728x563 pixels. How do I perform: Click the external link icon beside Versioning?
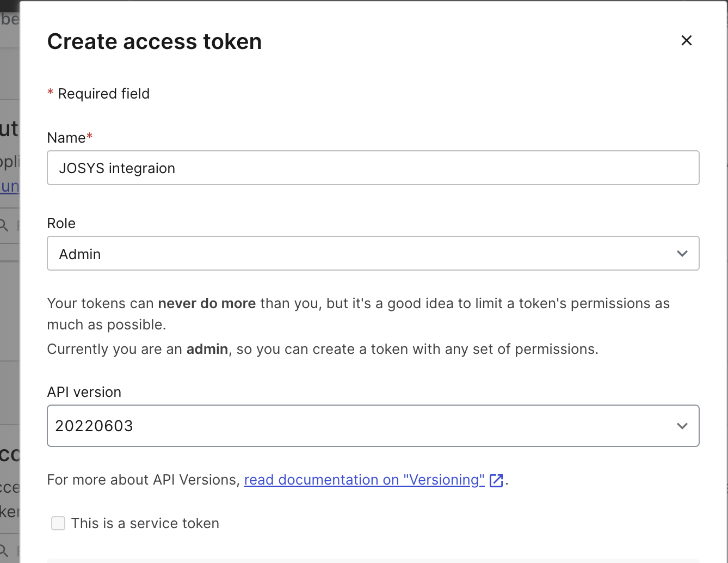[x=496, y=480]
